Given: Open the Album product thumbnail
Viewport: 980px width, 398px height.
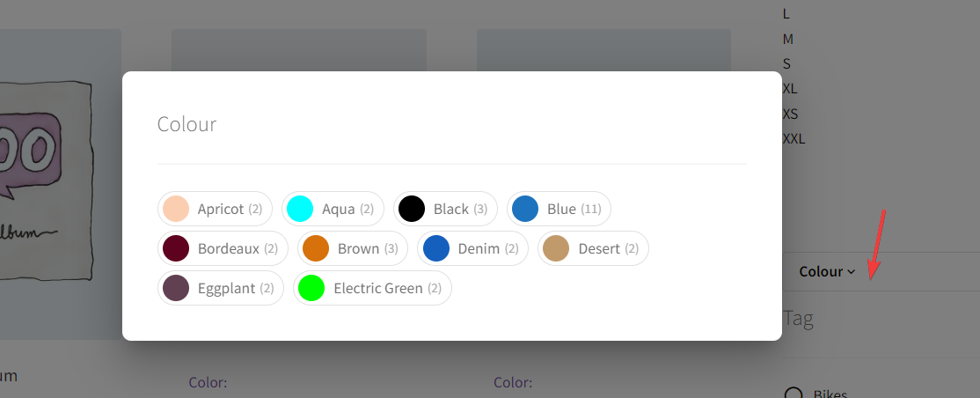Looking at the screenshot, I should [60, 185].
